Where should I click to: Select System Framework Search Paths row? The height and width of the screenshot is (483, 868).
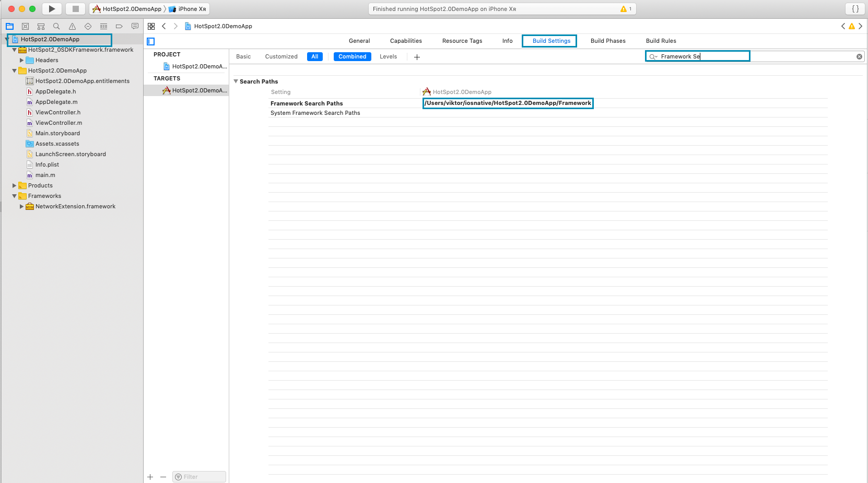pyautogui.click(x=315, y=113)
